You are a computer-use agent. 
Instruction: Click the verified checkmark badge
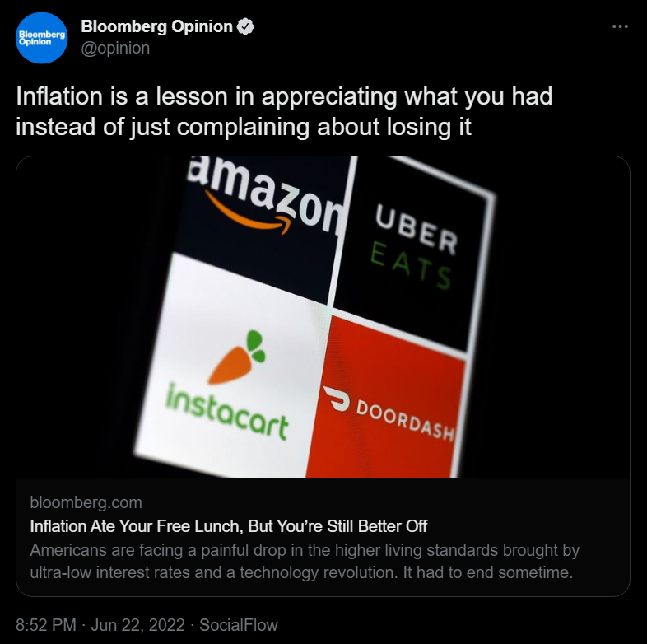coord(245,26)
